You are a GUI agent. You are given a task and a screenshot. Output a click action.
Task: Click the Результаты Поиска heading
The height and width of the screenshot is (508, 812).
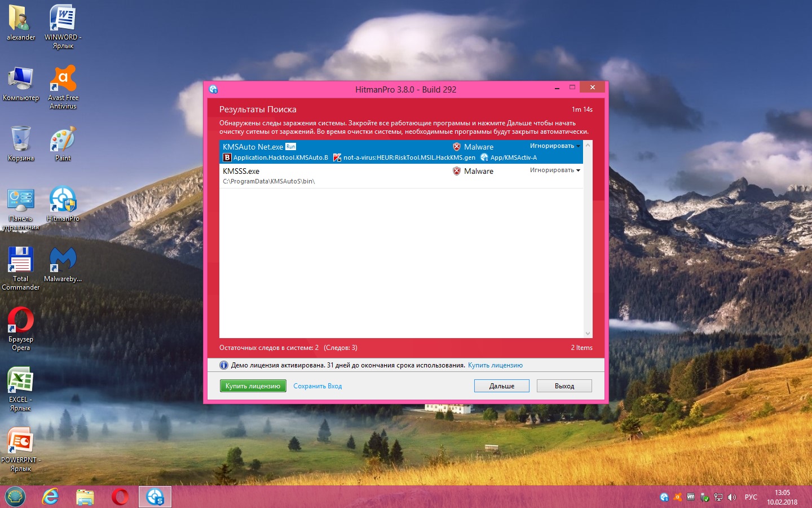pos(258,110)
